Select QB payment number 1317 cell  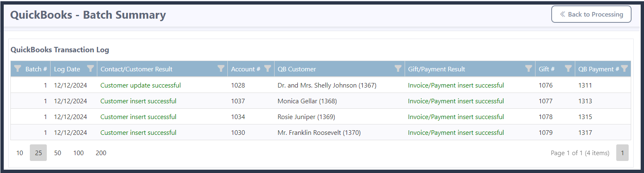[x=585, y=133]
